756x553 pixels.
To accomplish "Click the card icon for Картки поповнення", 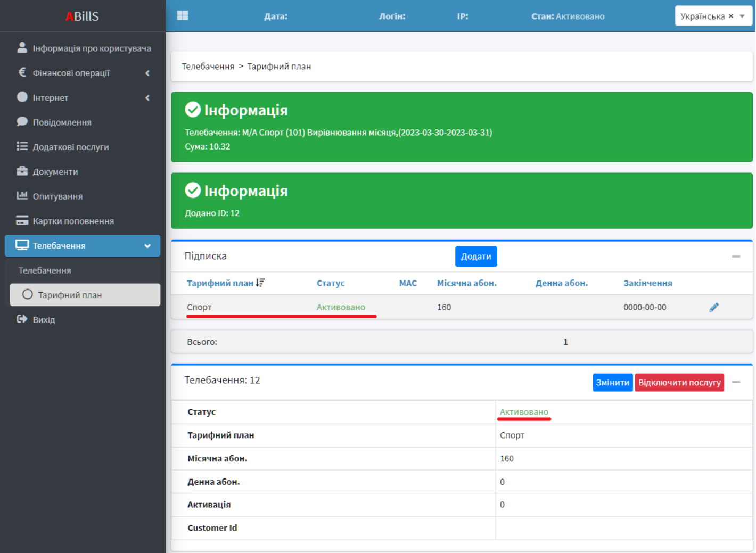I will tap(22, 221).
